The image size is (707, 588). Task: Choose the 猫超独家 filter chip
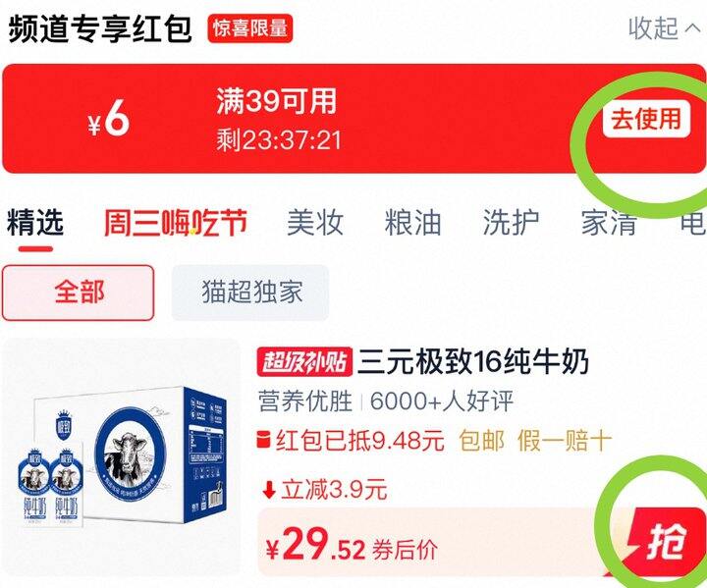(250, 293)
